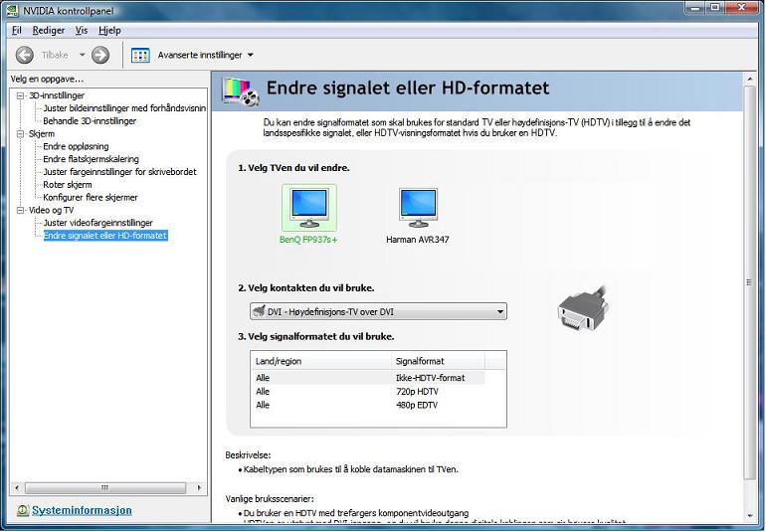Image resolution: width=766 pixels, height=532 pixels.
Task: Select Endre oppløsning in the tree
Action: (x=76, y=146)
